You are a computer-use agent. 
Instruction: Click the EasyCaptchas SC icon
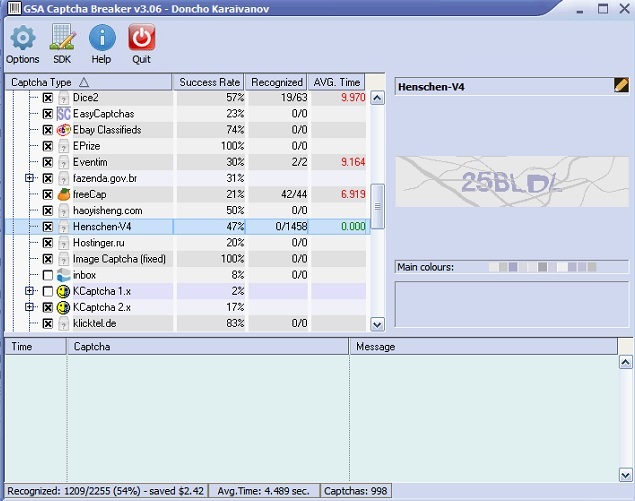[x=63, y=114]
